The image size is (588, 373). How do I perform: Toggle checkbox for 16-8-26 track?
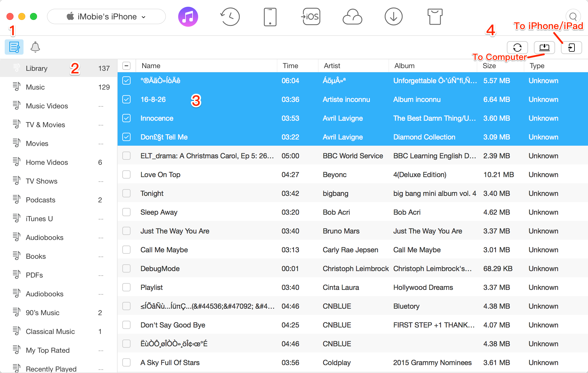coord(126,99)
